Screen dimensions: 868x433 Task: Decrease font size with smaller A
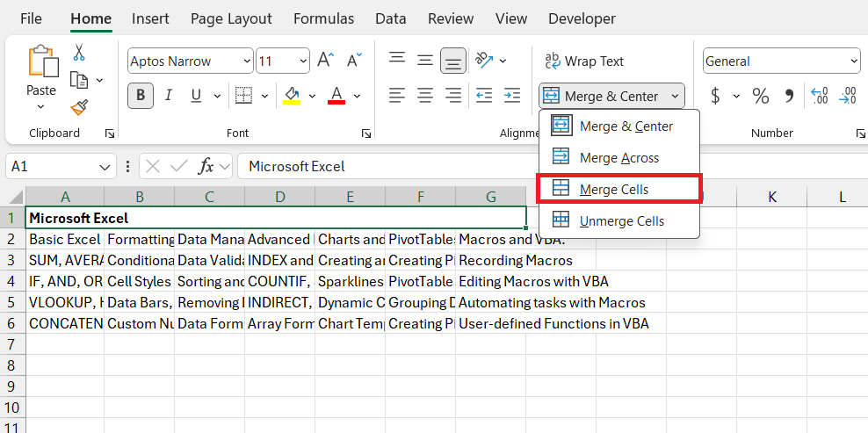pos(354,61)
